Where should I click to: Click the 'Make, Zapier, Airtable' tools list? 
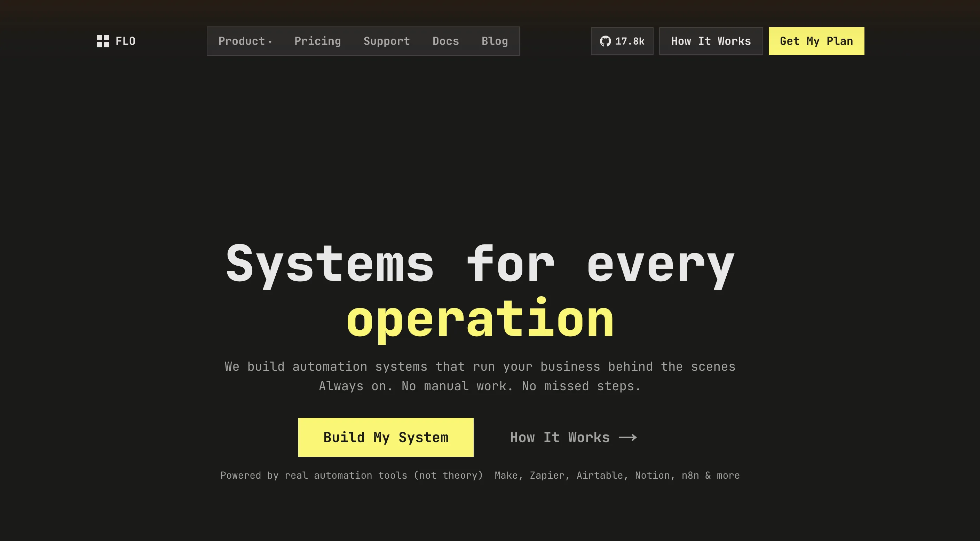(617, 476)
